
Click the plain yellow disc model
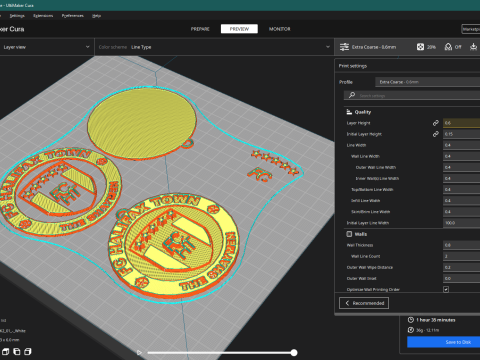tap(142, 123)
